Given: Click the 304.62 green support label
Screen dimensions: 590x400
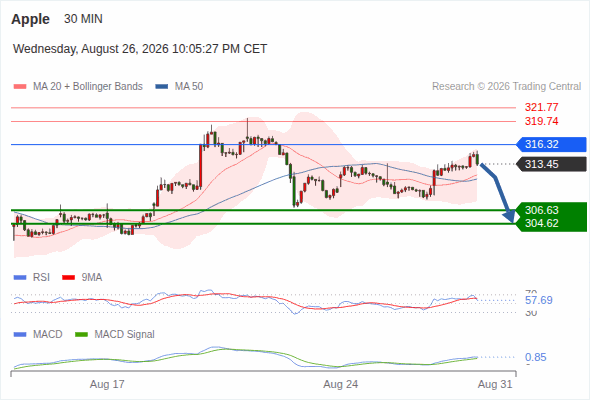Looking at the screenshot, I should [x=542, y=224].
